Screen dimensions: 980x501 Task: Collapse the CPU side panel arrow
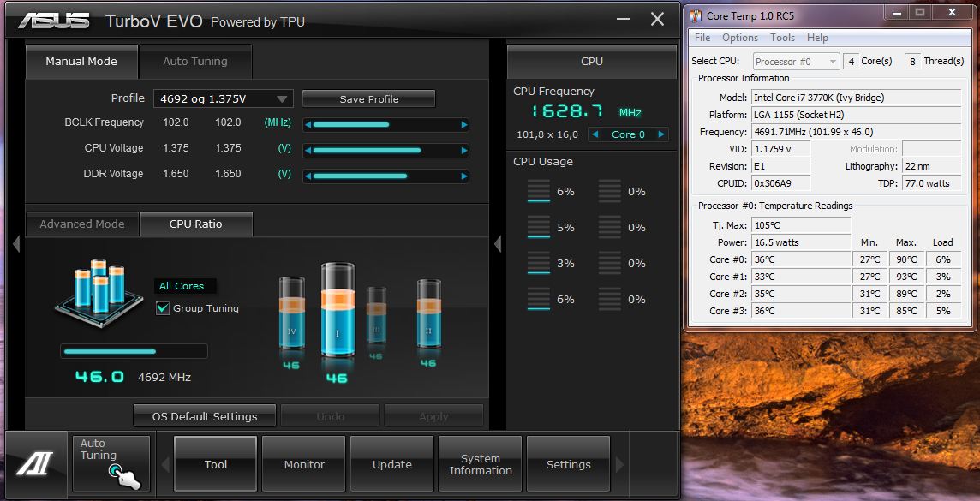click(498, 243)
